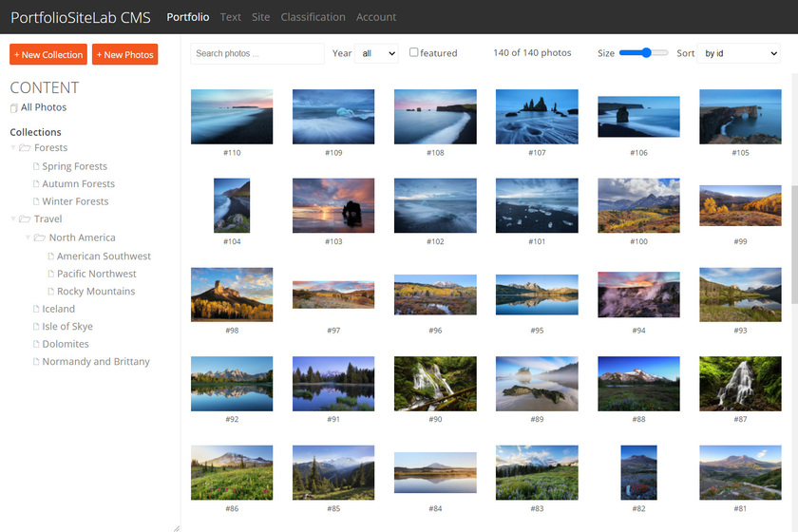Click the page icon beside Iceland

point(36,309)
